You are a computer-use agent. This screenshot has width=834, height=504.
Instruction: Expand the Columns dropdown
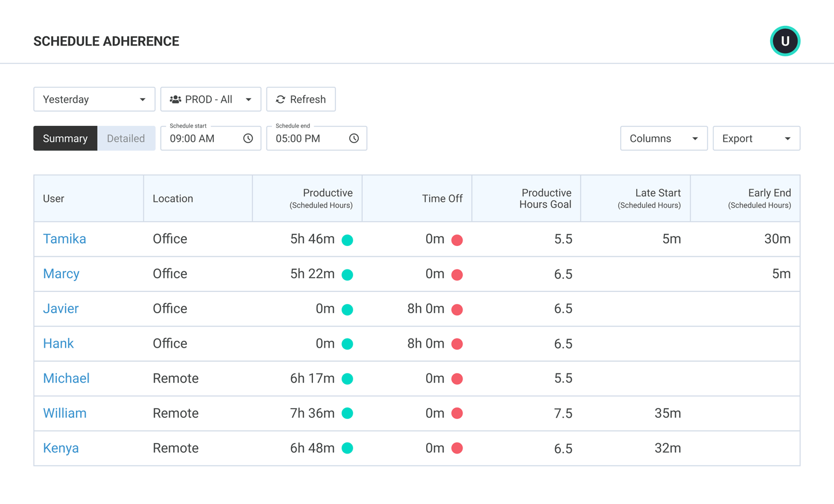pyautogui.click(x=663, y=138)
